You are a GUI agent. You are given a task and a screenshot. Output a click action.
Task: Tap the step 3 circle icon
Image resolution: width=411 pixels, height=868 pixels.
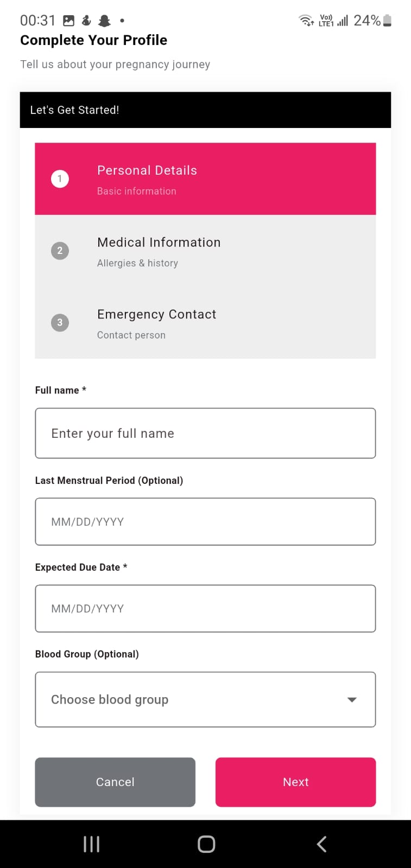(60, 322)
